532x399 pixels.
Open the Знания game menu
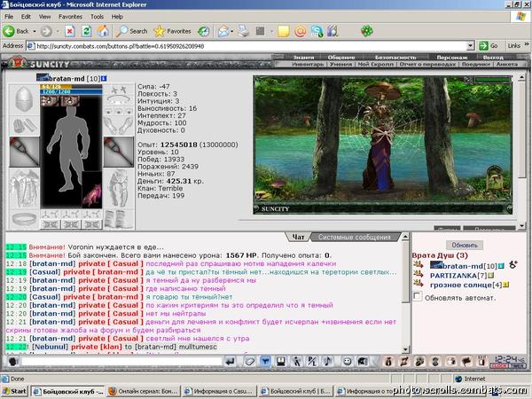tap(303, 58)
